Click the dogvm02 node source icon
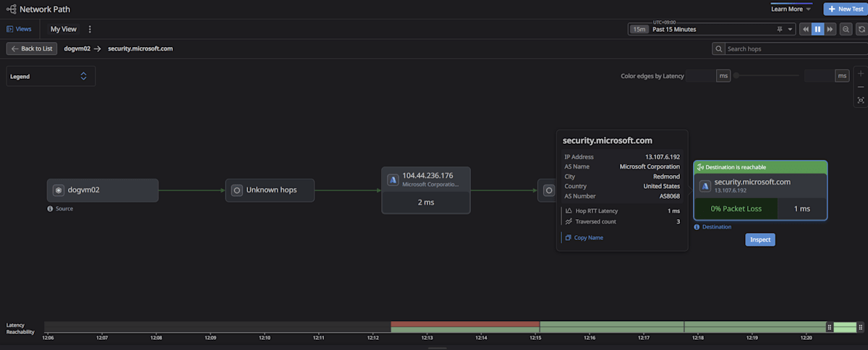The width and height of the screenshot is (868, 350). tap(59, 190)
